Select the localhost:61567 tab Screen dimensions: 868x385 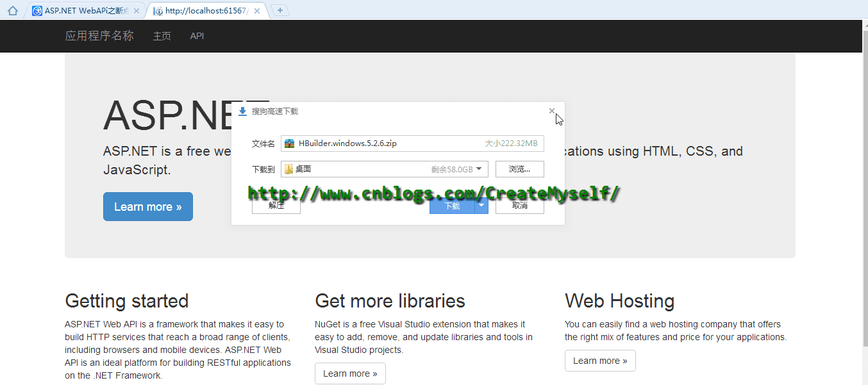(x=205, y=11)
